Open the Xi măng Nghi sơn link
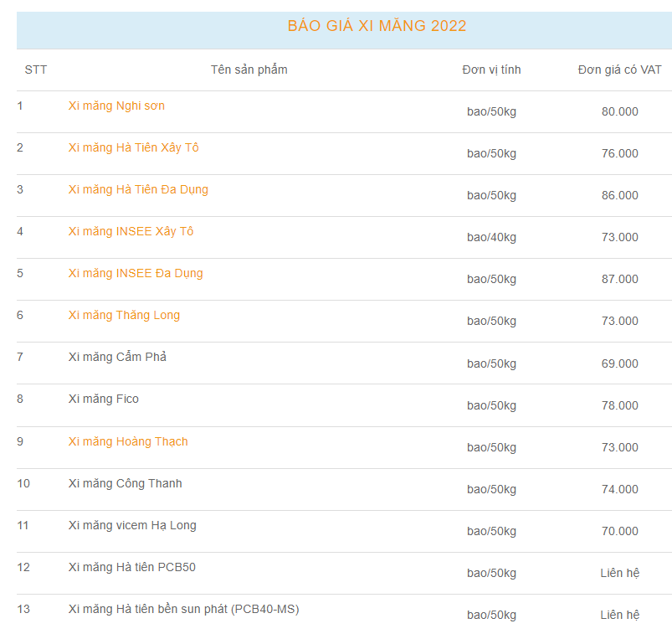The image size is (672, 639). click(116, 106)
